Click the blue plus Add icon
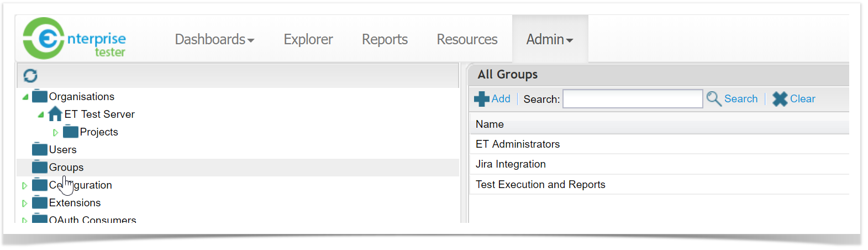868x250 pixels. click(481, 99)
